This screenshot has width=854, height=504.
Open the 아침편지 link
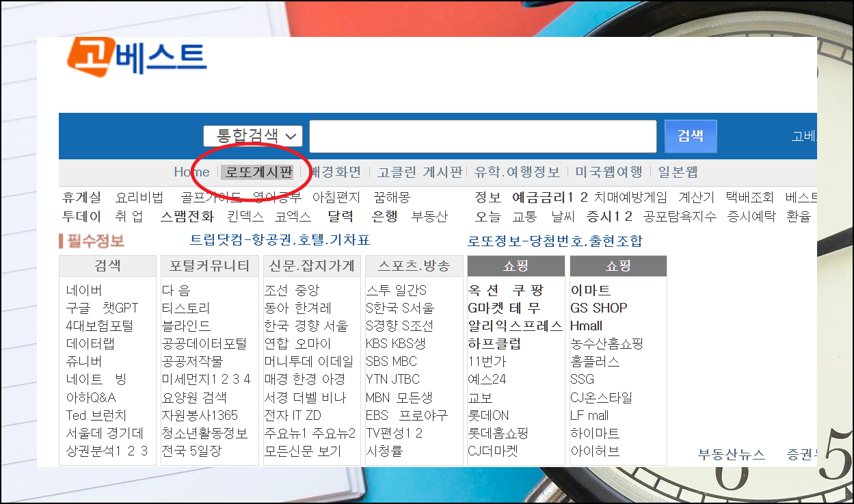click(x=336, y=198)
